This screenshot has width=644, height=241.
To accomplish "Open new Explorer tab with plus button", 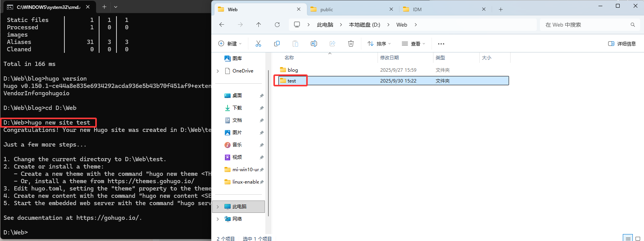I will point(501,10).
